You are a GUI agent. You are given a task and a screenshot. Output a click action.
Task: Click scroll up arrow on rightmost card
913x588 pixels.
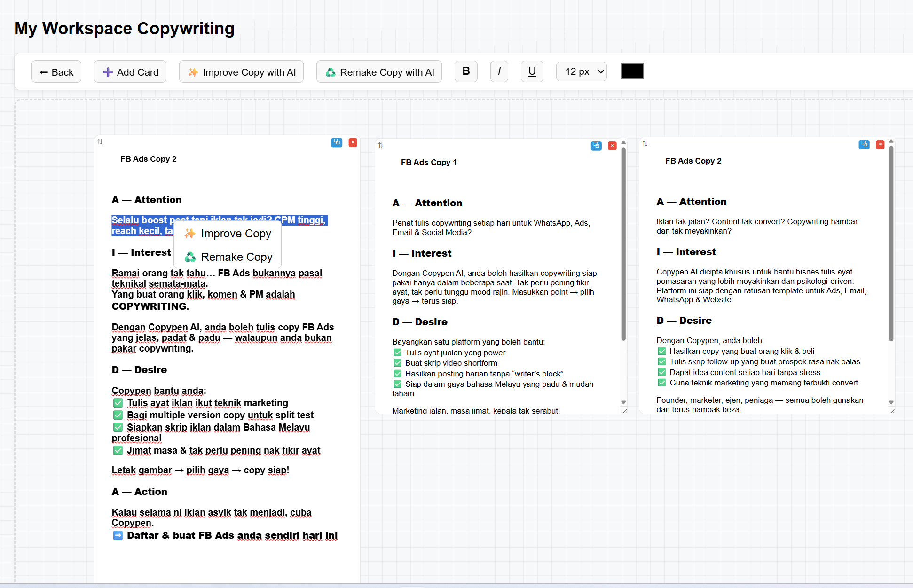(x=891, y=141)
